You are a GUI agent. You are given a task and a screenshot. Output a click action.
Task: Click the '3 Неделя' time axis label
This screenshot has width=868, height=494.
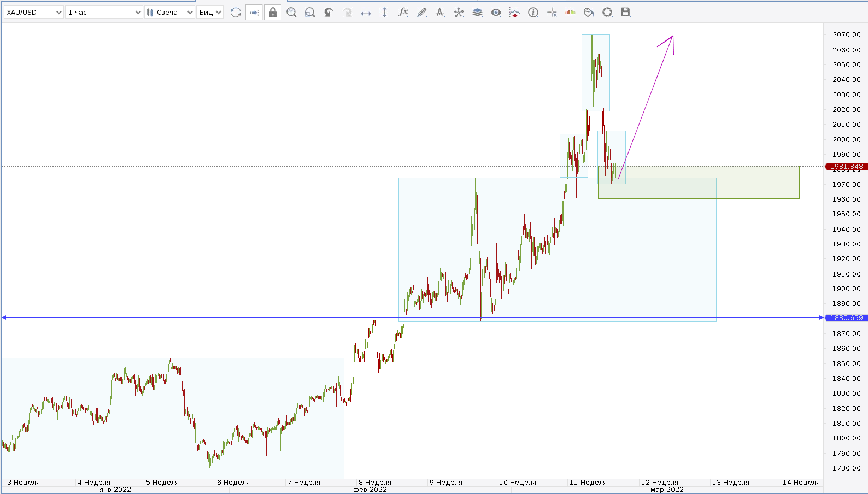(x=24, y=483)
